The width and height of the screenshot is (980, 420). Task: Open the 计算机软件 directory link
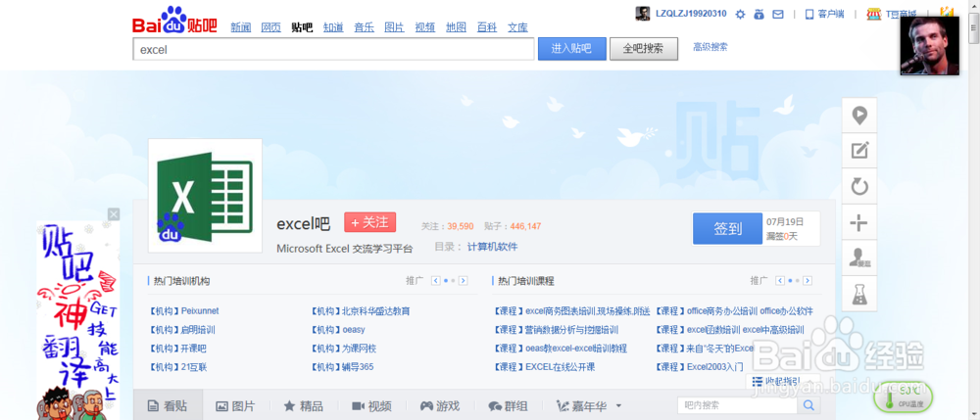tap(493, 247)
